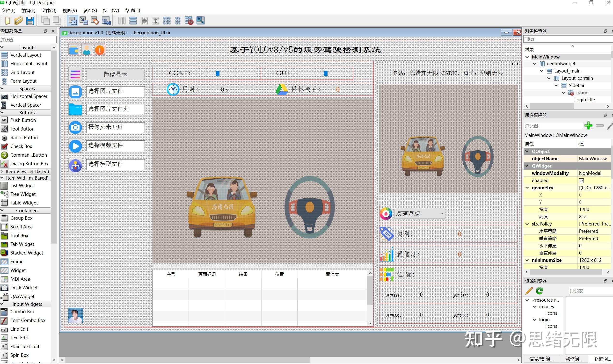Click the 选择模型文件 button
The width and height of the screenshot is (613, 364).
click(x=115, y=164)
